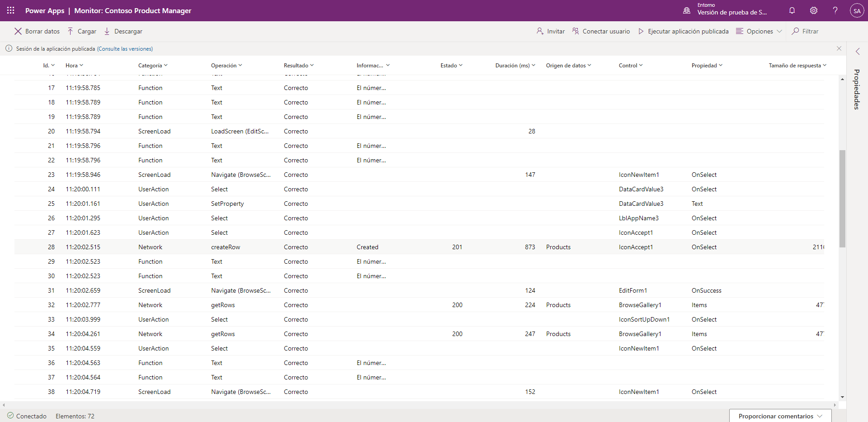Screen dimensions: 868x422
Task: Click the Propiedades vertical panel label
Action: [x=857, y=89]
